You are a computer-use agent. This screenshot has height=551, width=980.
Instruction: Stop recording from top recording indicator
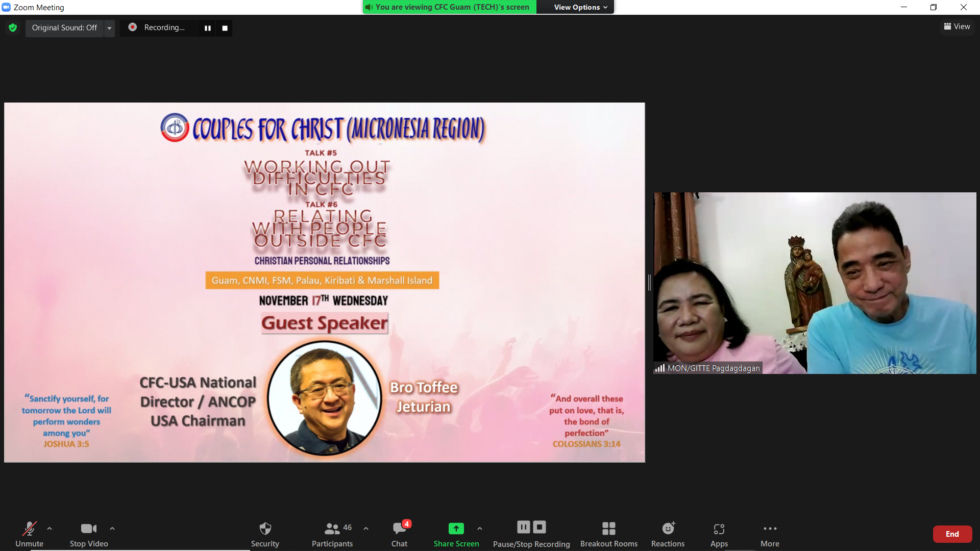click(x=225, y=28)
